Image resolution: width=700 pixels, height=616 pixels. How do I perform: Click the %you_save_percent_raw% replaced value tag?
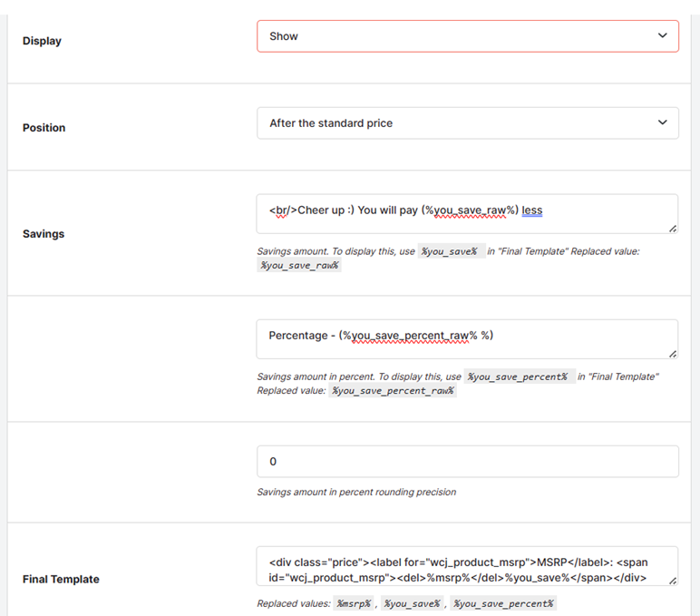393,391
